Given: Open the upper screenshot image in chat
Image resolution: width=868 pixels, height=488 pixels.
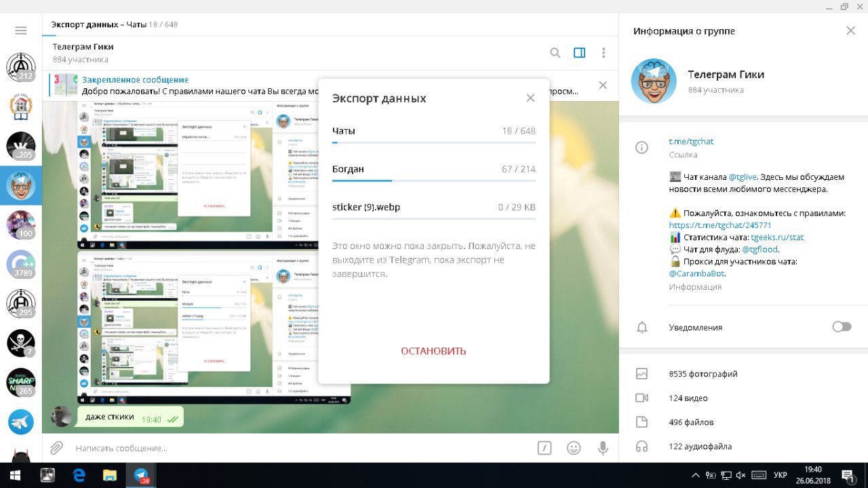Looking at the screenshot, I should pyautogui.click(x=214, y=176).
